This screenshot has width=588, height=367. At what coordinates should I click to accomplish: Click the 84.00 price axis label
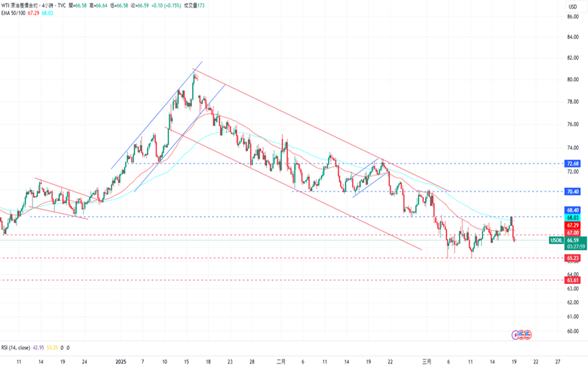tap(573, 37)
